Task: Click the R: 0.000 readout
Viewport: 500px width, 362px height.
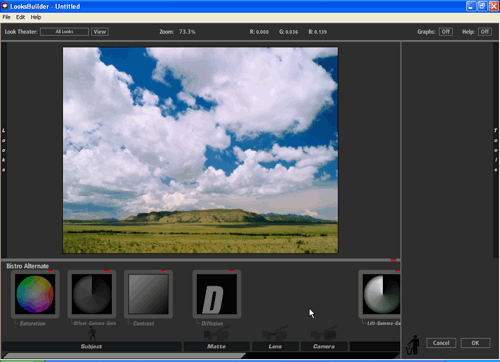Action: (x=259, y=32)
